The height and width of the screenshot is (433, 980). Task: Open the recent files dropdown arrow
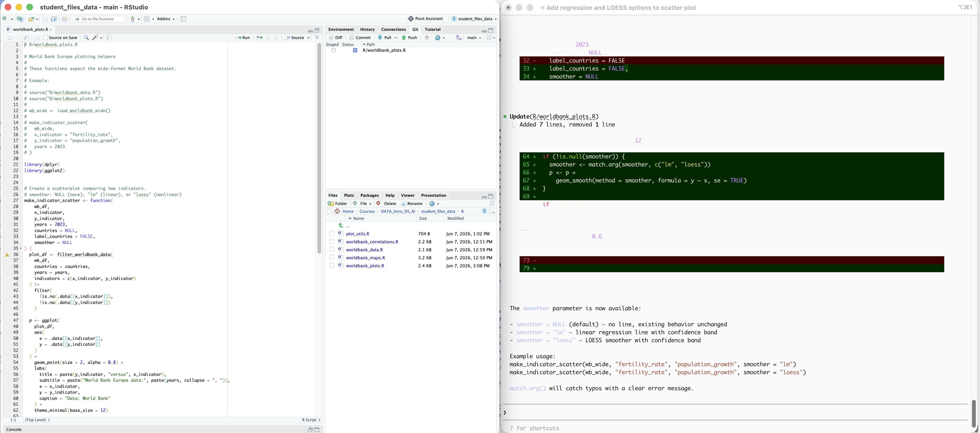(x=37, y=19)
